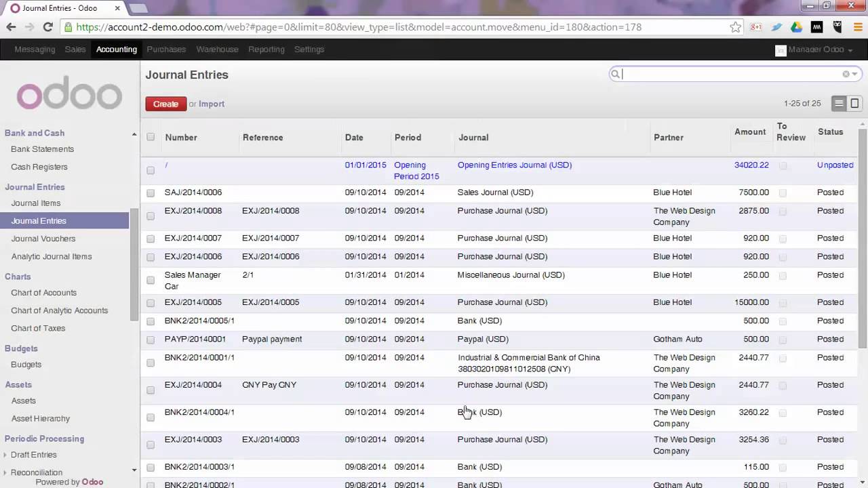Screen dimensions: 868x488
Task: Click the Import link
Action: (212, 104)
